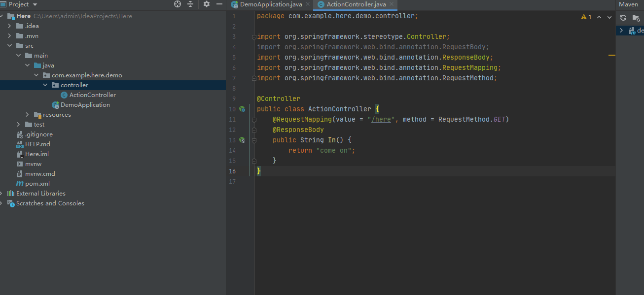
Task: Click the Select Opened File locate icon
Action: (x=178, y=4)
